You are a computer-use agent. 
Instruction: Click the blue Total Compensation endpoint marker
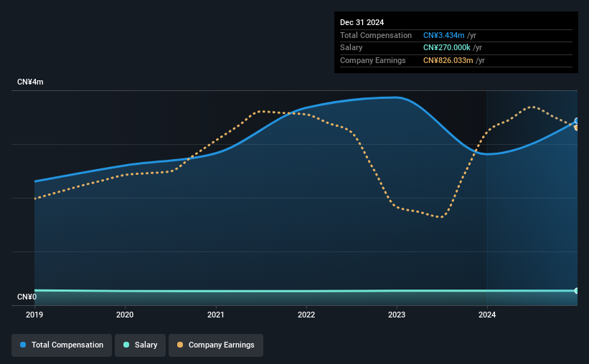tap(577, 121)
